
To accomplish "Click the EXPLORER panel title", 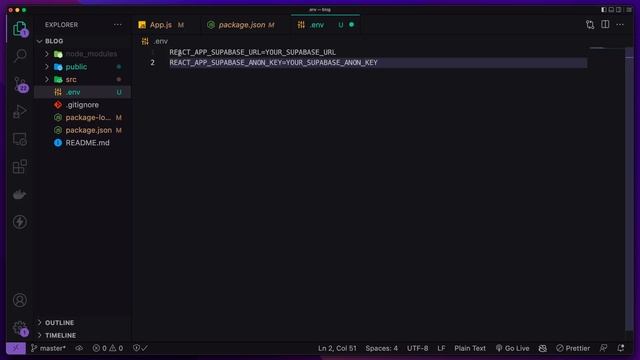I will click(61, 25).
